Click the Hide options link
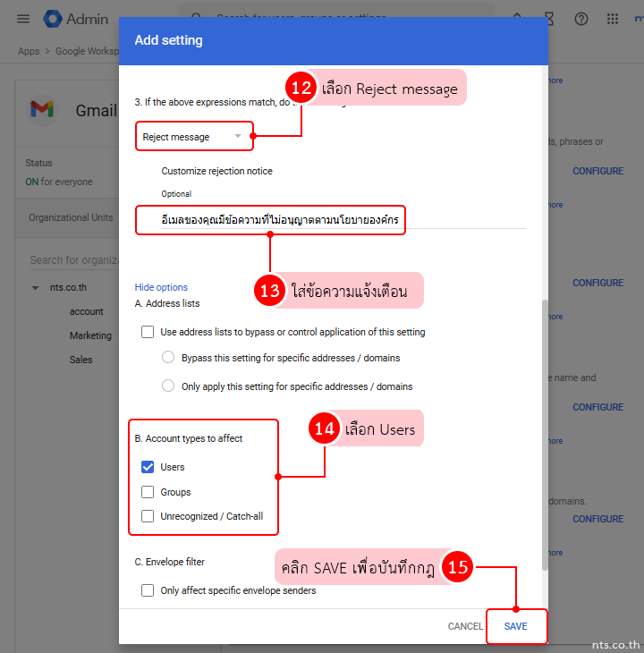The image size is (644, 653). pos(161,287)
